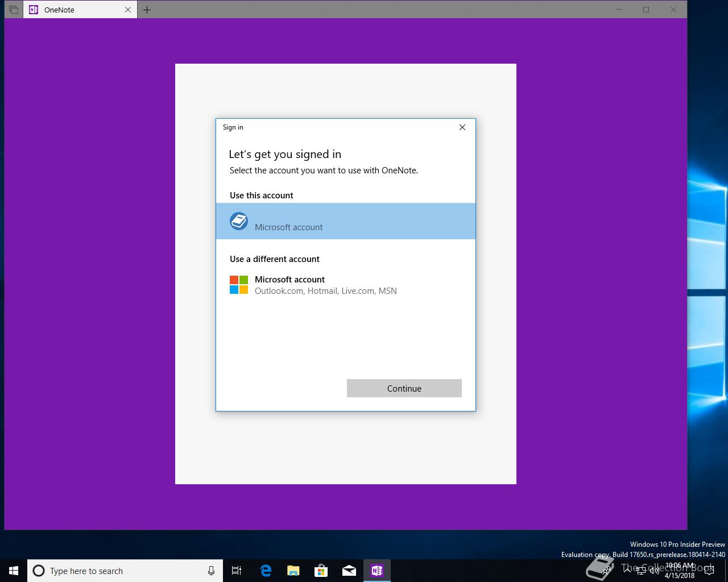Close the OneNote tab

(x=128, y=10)
